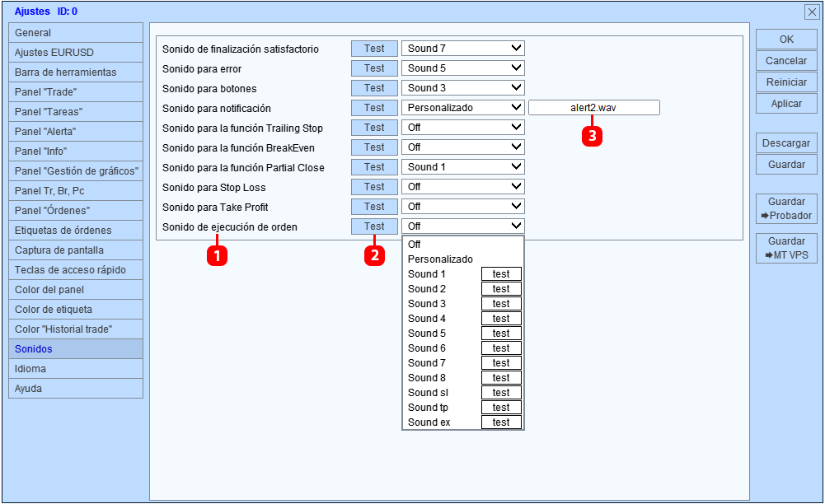Preview Sound 2 with its test button

coord(501,289)
